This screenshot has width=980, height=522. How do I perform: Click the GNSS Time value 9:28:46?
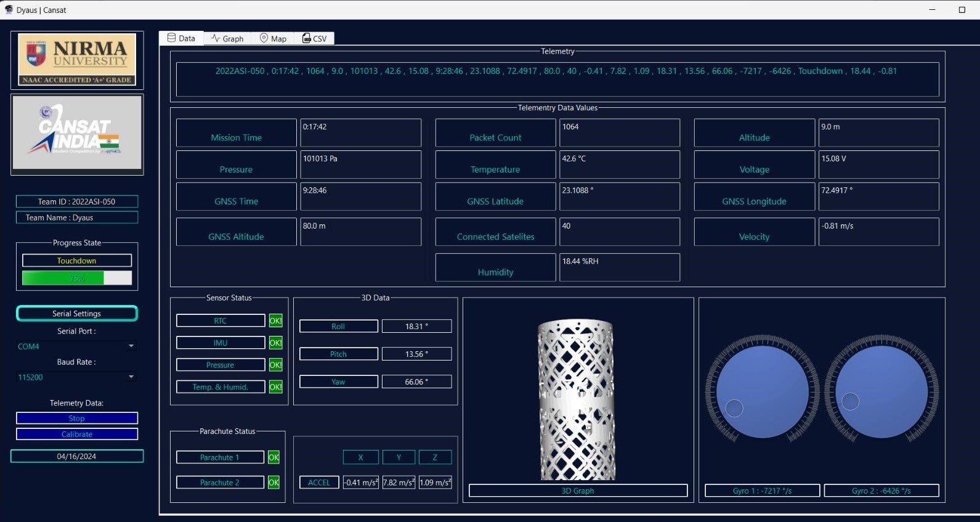[361, 197]
